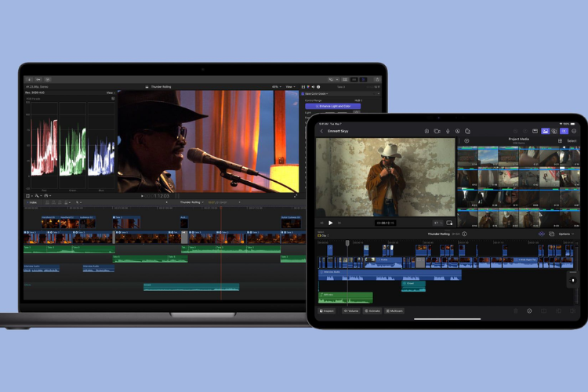Viewport: 588px width, 392px height.
Task: Move the iPad timeline playhead handle
Action: point(347,243)
